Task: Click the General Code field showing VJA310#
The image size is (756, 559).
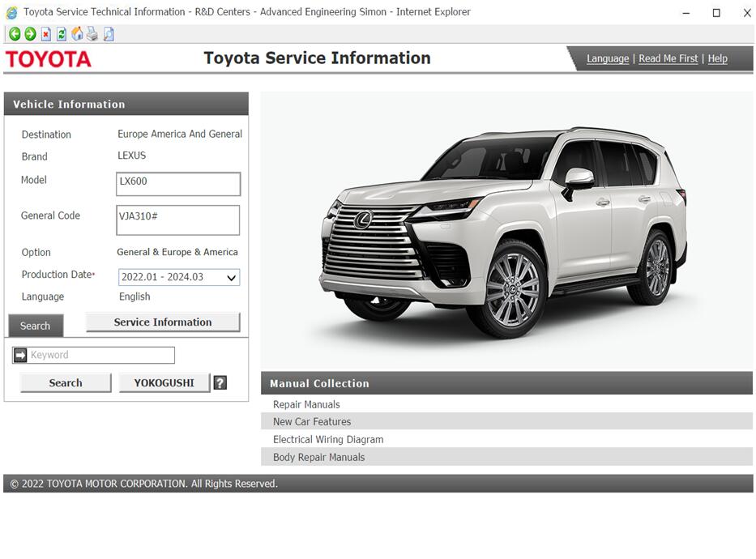Action: coord(178,220)
